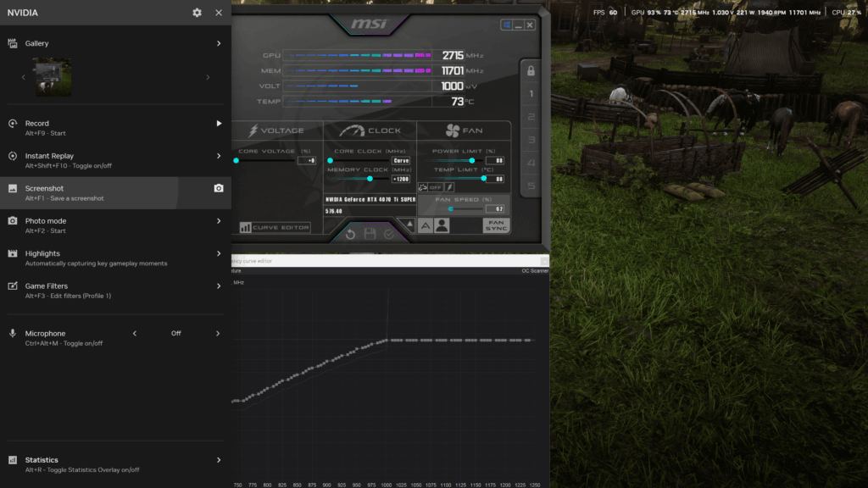Switch microphone mode to next option

tap(218, 334)
